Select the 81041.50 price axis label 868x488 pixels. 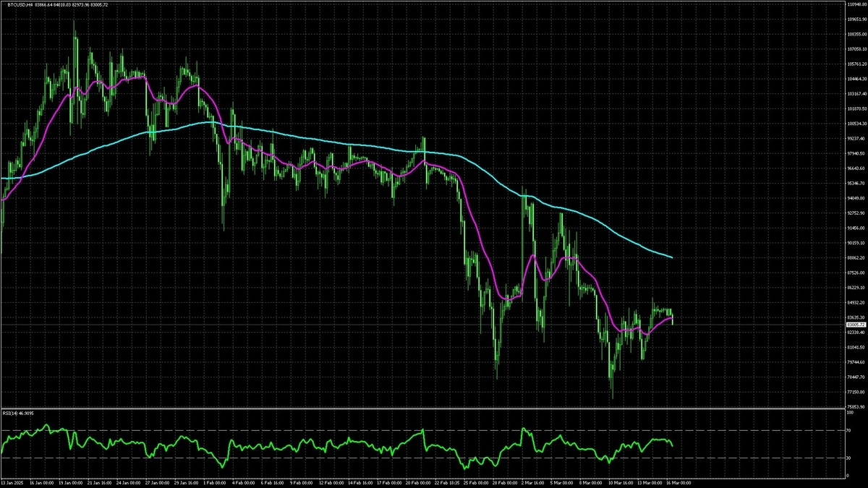coord(856,347)
